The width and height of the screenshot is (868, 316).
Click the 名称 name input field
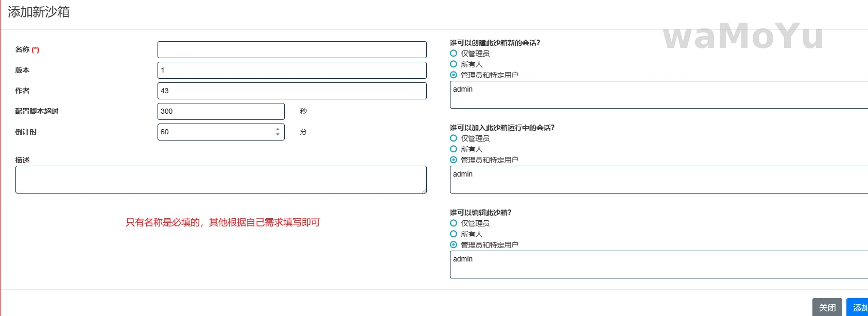point(292,50)
